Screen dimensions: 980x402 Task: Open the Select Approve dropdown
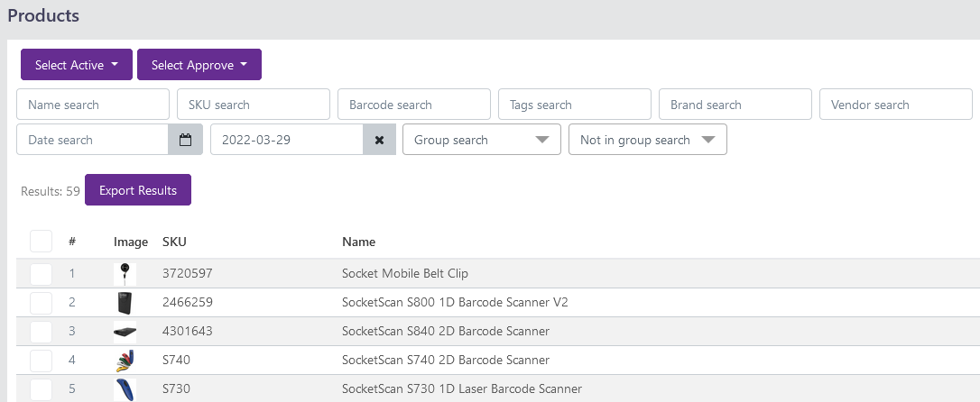click(199, 65)
